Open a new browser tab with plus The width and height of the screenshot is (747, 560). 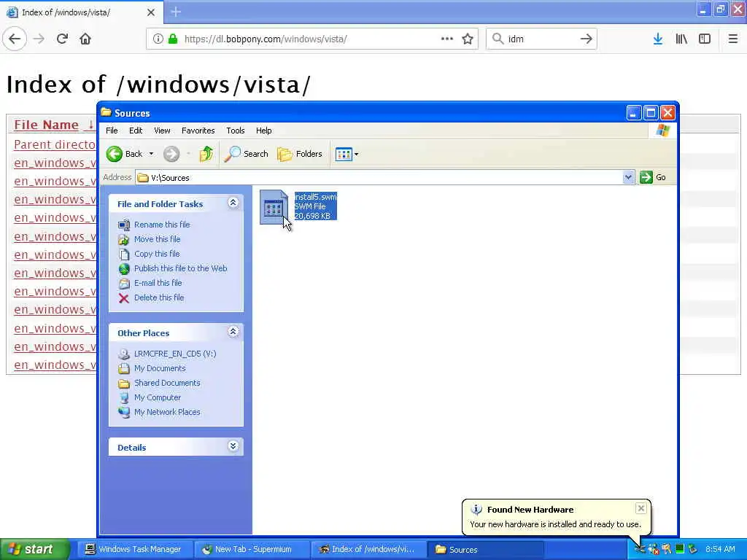click(x=176, y=12)
